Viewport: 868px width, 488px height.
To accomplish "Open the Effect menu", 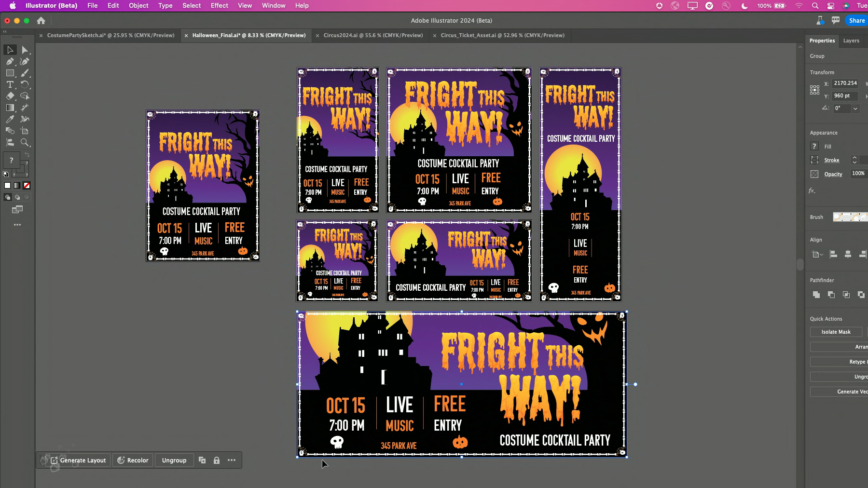I will tap(219, 6).
